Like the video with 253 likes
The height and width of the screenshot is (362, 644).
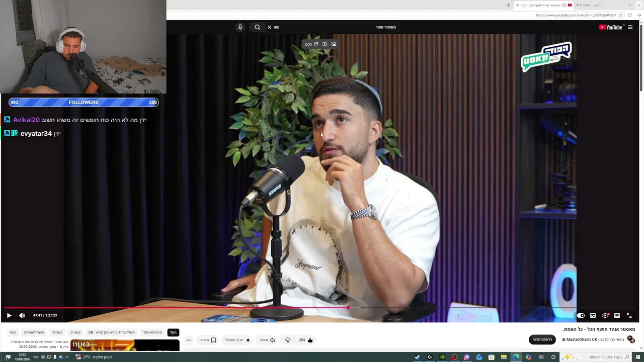coord(306,340)
